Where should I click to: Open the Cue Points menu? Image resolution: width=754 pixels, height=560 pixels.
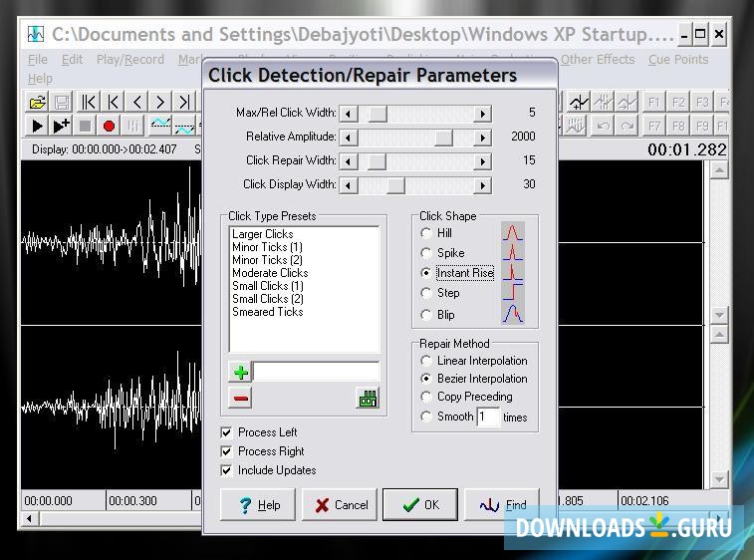pyautogui.click(x=678, y=60)
